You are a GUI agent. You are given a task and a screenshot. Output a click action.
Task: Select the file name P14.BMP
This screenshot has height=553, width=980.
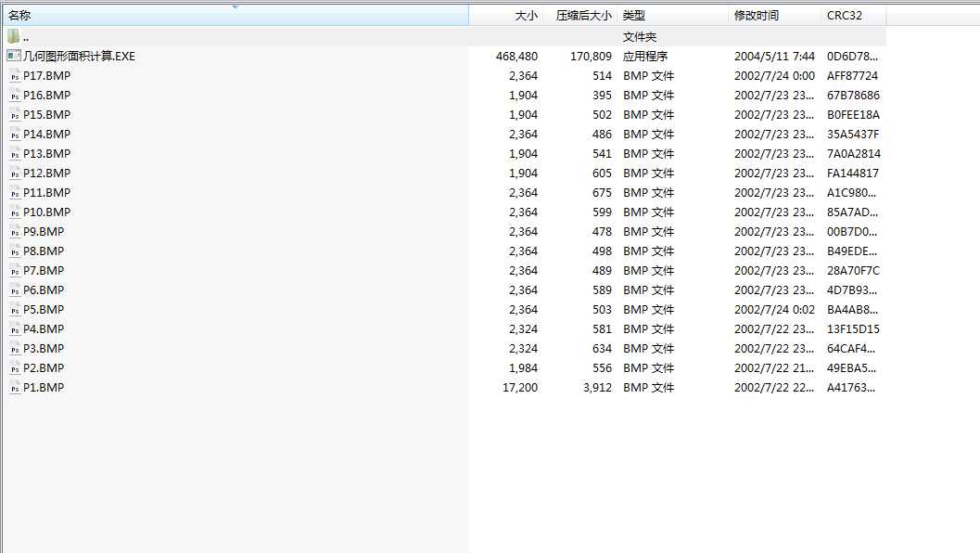click(x=47, y=134)
